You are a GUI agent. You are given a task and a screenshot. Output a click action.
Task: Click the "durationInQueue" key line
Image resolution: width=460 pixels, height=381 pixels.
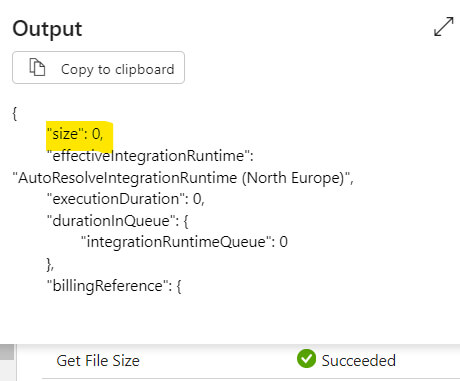[x=118, y=221]
